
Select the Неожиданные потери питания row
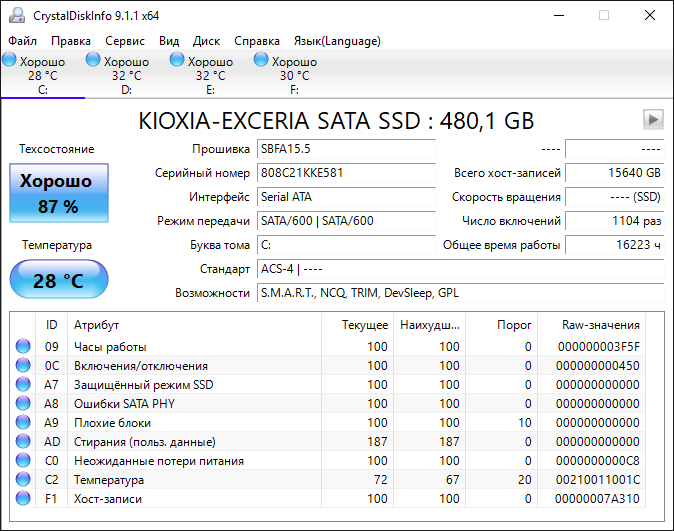coord(328,460)
